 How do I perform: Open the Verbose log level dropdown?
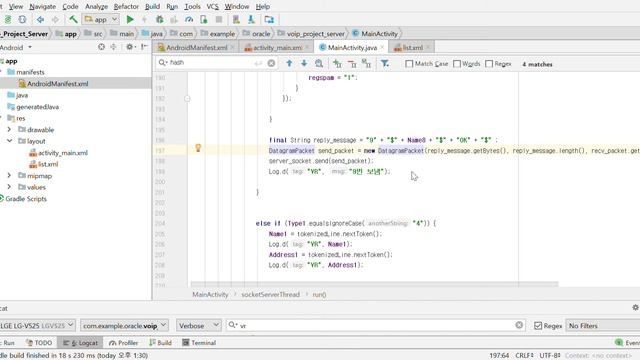(199, 325)
